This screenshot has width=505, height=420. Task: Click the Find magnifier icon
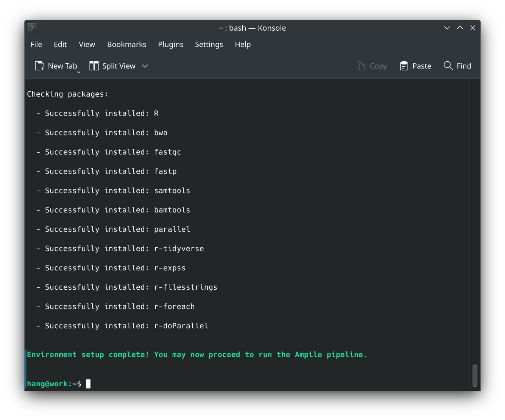[x=448, y=66]
